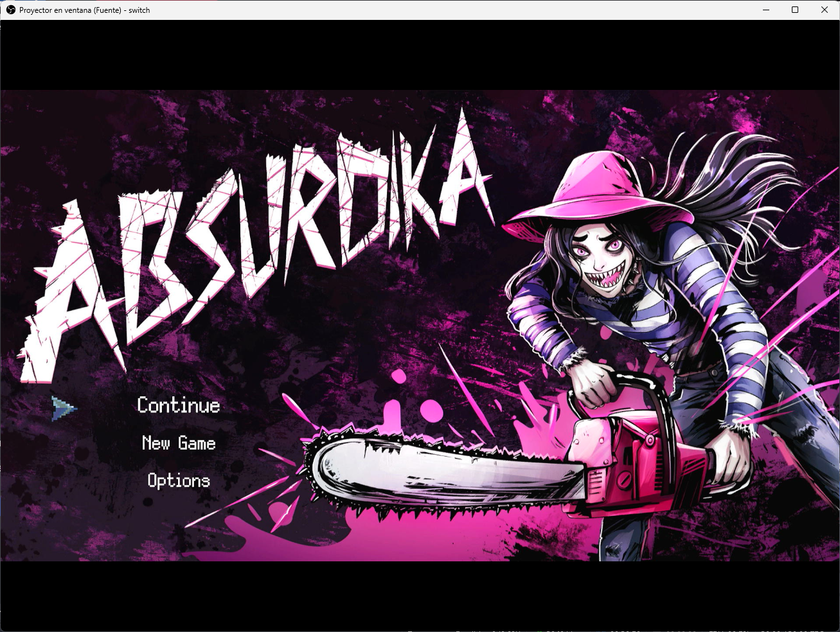840x632 pixels.
Task: Start a New Game from the menu
Action: point(179,443)
